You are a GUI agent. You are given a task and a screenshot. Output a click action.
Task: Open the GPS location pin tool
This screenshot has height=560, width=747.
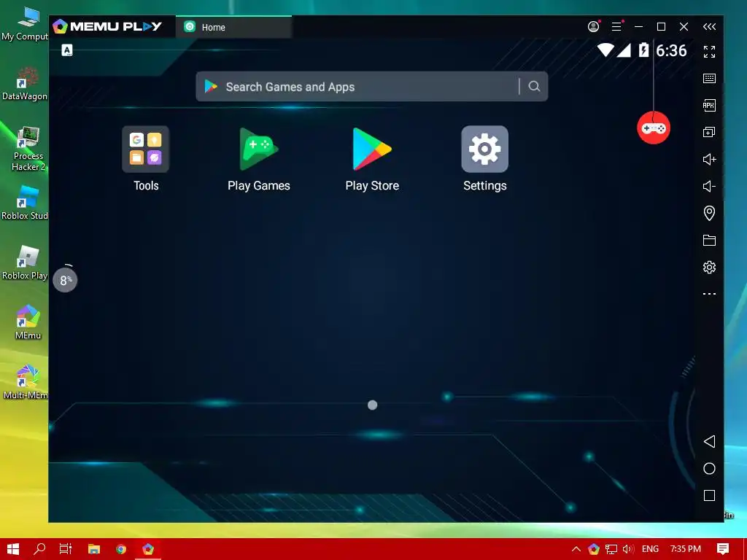tap(709, 213)
